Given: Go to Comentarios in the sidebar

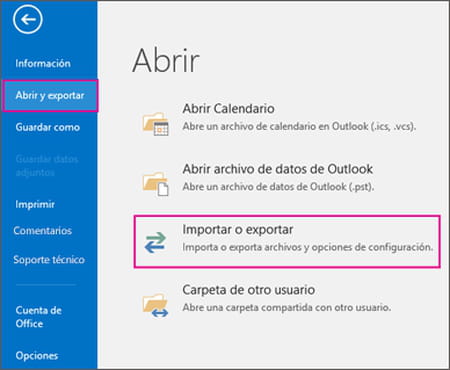Looking at the screenshot, I should pos(43,231).
